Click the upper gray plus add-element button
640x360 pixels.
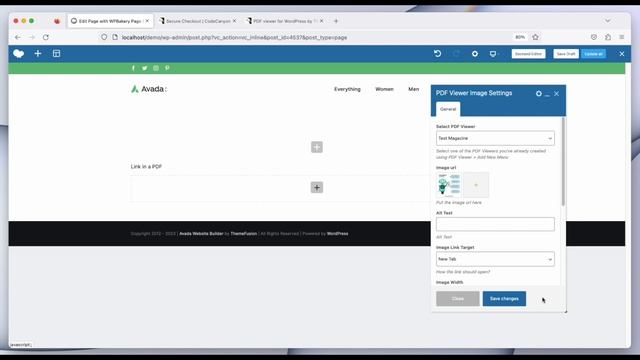coord(317,147)
